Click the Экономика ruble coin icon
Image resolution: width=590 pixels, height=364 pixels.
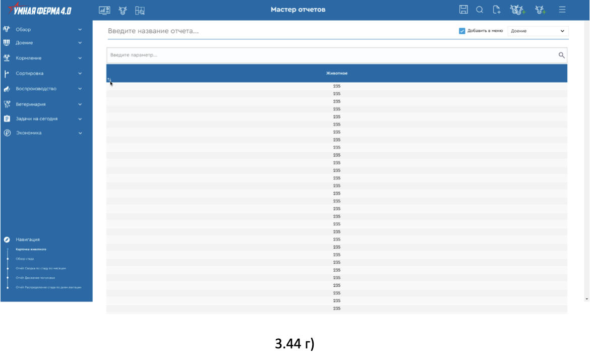click(x=7, y=133)
